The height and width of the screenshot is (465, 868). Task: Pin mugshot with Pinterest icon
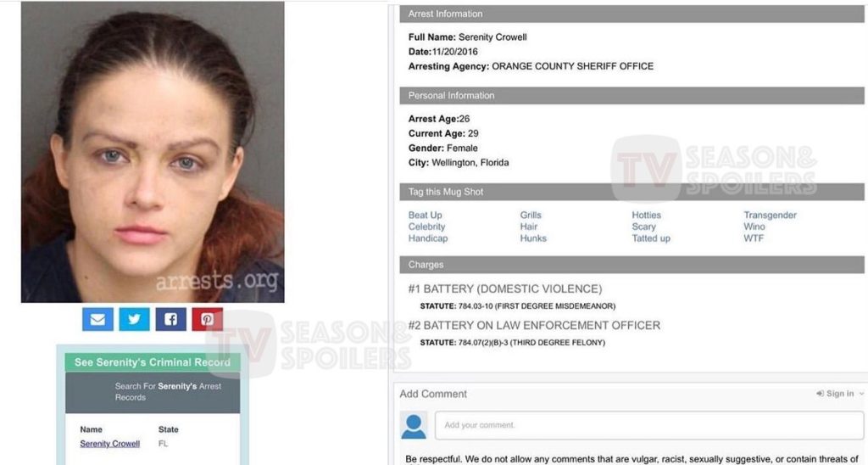pyautogui.click(x=208, y=319)
